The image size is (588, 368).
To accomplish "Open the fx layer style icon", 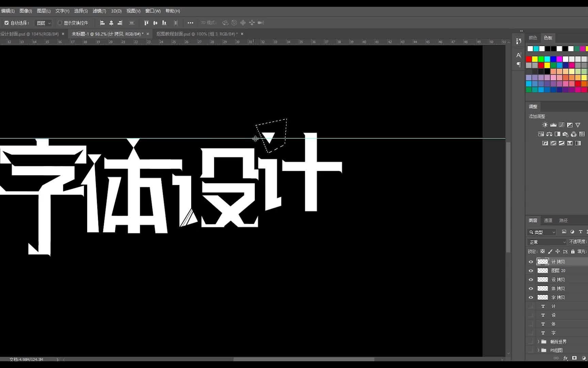I will (565, 358).
